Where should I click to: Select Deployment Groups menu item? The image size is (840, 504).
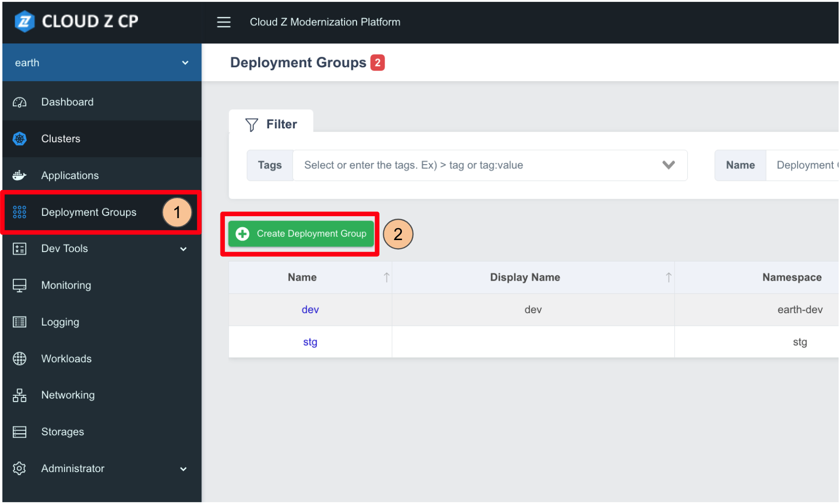point(102,212)
